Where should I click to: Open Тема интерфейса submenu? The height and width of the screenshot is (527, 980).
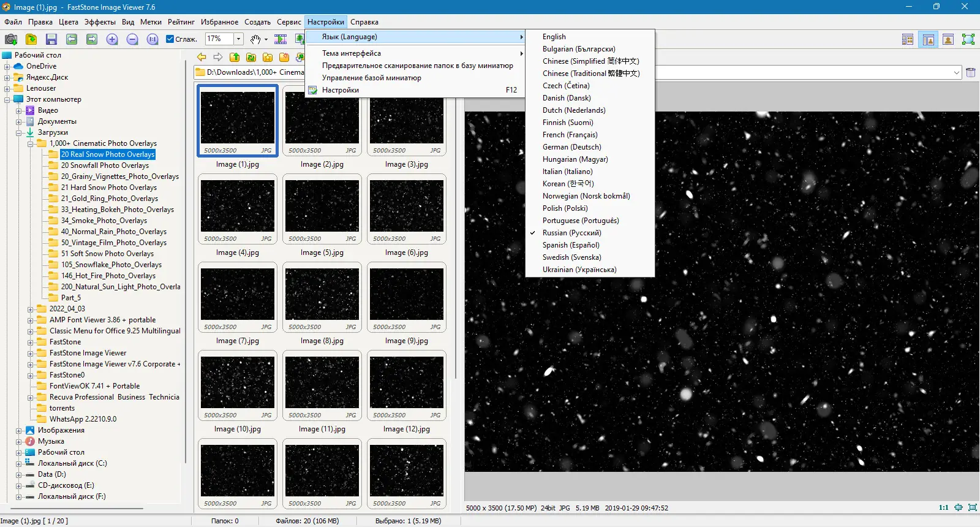point(352,53)
